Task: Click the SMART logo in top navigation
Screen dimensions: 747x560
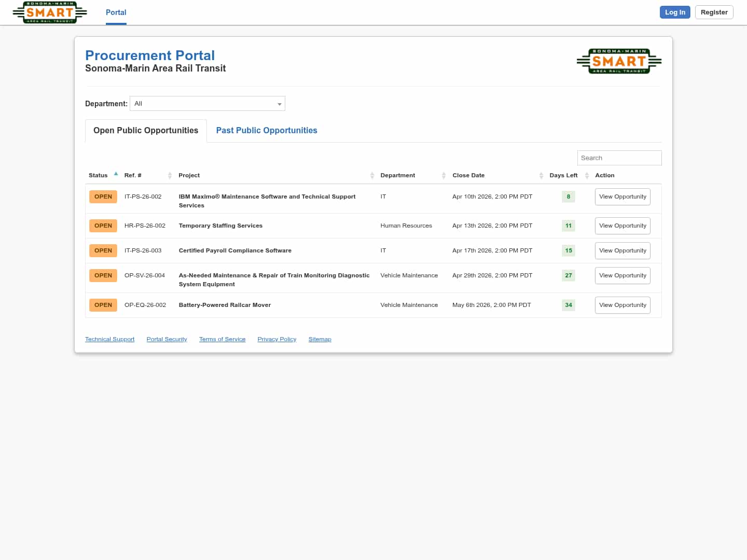Action: 50,12
